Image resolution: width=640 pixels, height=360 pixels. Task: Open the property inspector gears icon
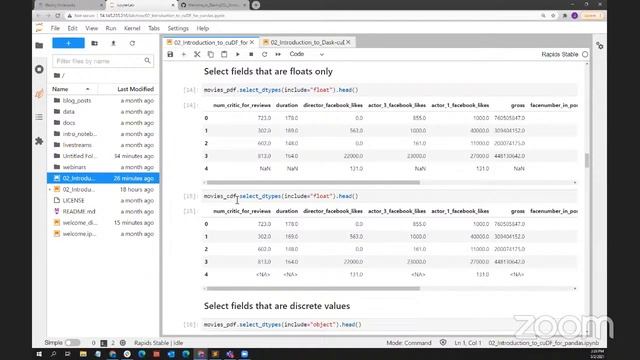600,46
